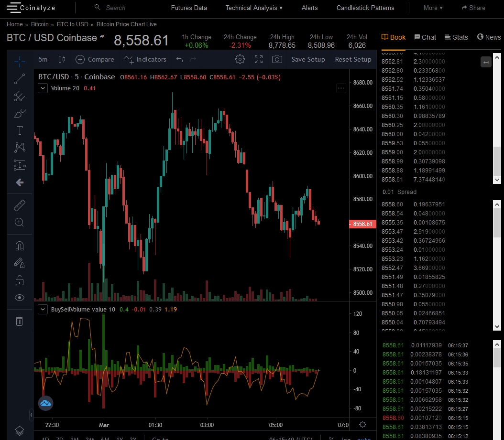
Task: Open the prediction and measurement tools
Action: (20, 165)
